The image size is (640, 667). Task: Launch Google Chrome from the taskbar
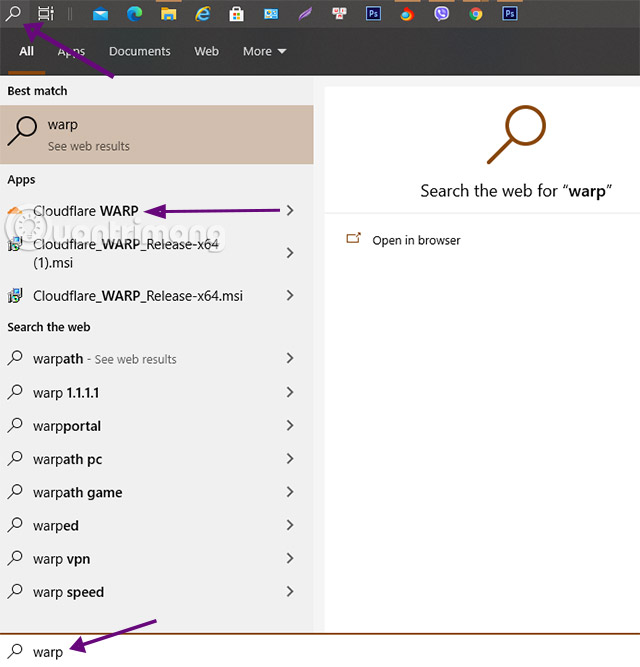[476, 14]
